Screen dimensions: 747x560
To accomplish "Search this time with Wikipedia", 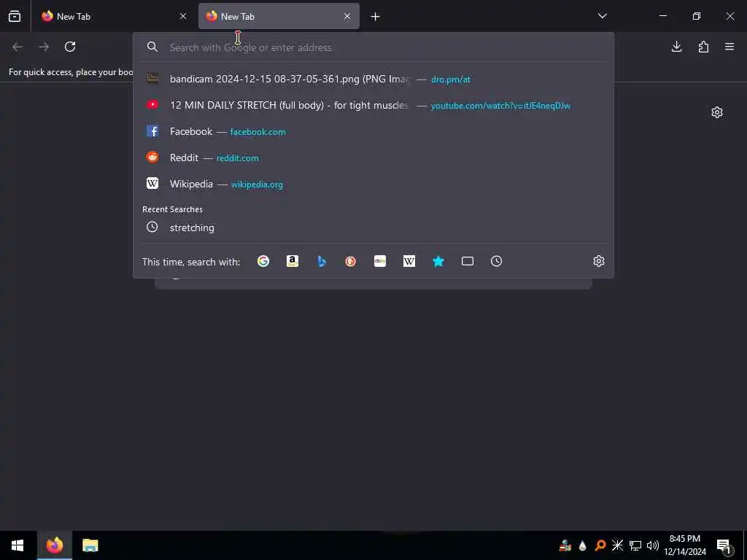I will 409,261.
